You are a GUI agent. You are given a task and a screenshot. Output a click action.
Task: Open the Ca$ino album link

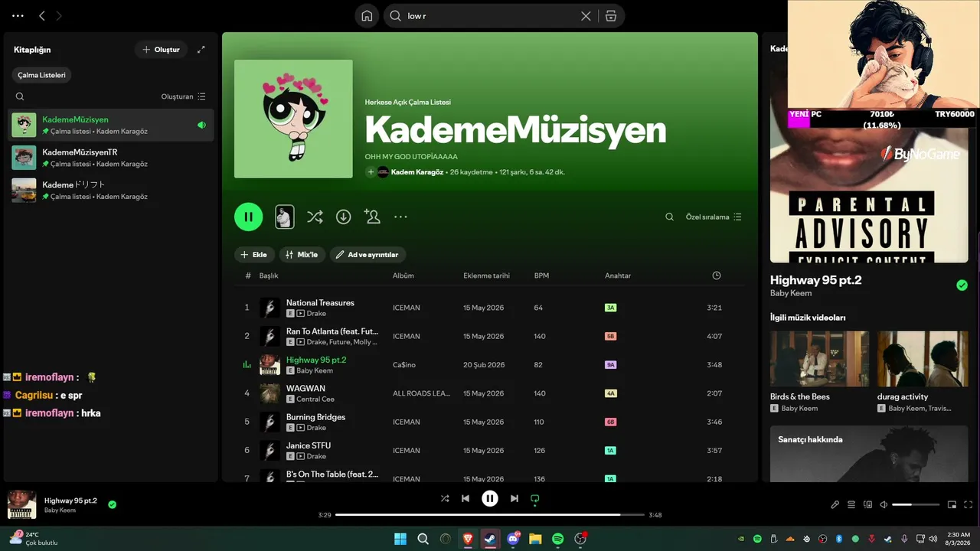coord(404,365)
